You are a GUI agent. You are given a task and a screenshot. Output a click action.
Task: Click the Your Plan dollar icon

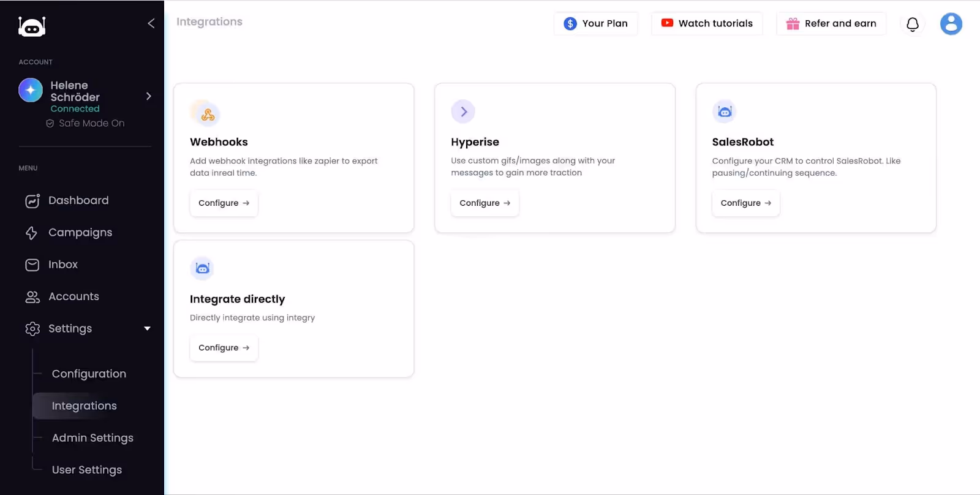coord(570,23)
